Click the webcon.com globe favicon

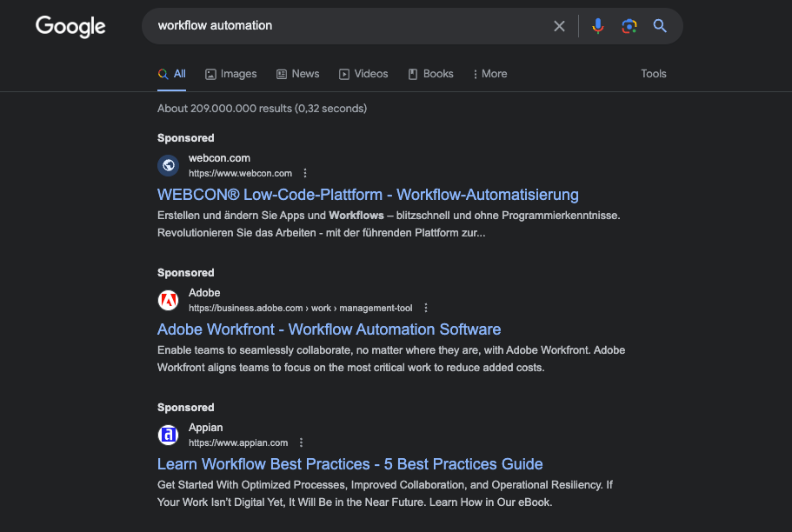pyautogui.click(x=168, y=165)
